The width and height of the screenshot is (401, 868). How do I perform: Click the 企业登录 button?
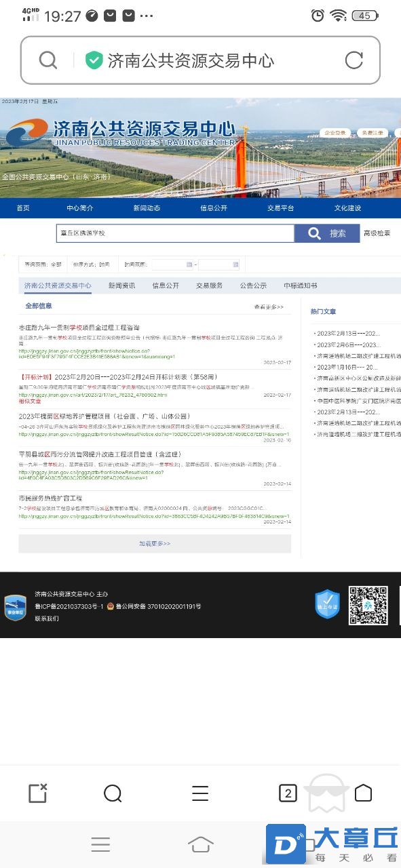[335, 132]
